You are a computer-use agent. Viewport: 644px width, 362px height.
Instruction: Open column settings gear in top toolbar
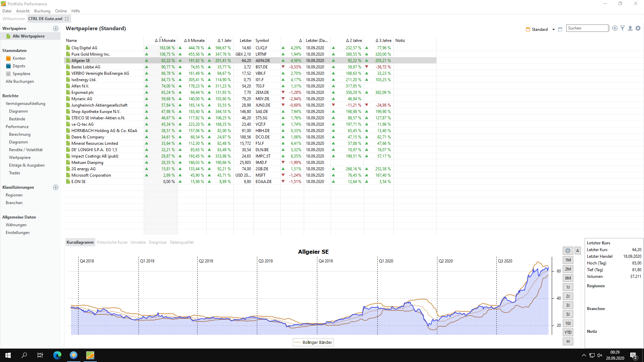(638, 28)
